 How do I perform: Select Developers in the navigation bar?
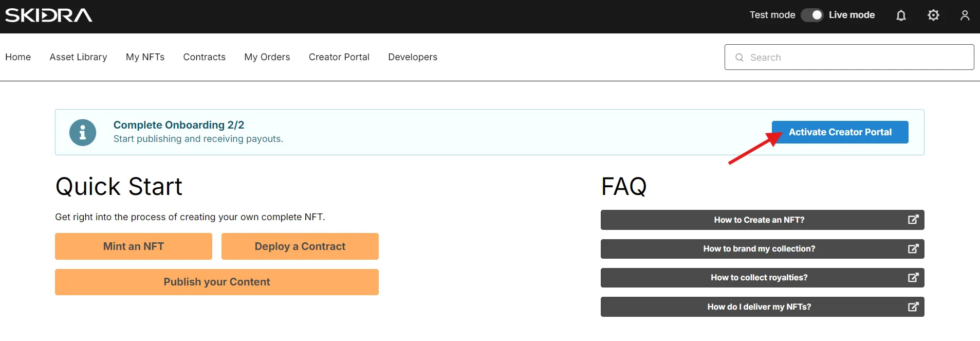[413, 57]
